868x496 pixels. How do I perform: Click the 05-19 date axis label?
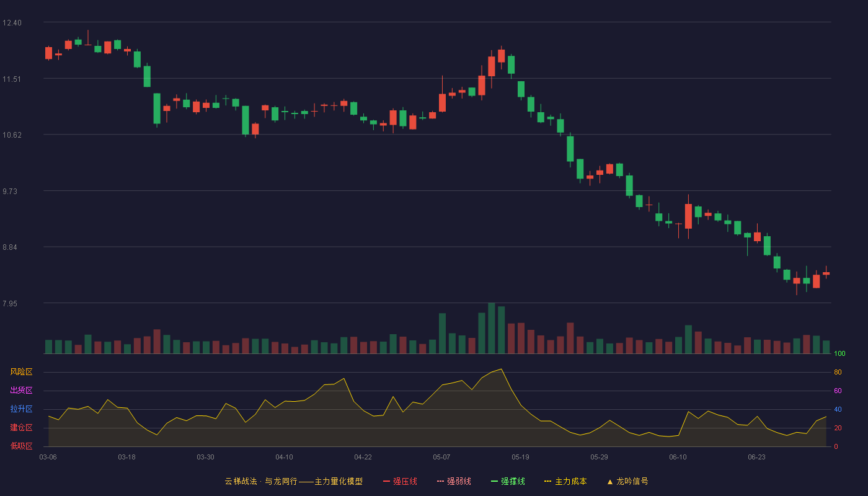[520, 457]
